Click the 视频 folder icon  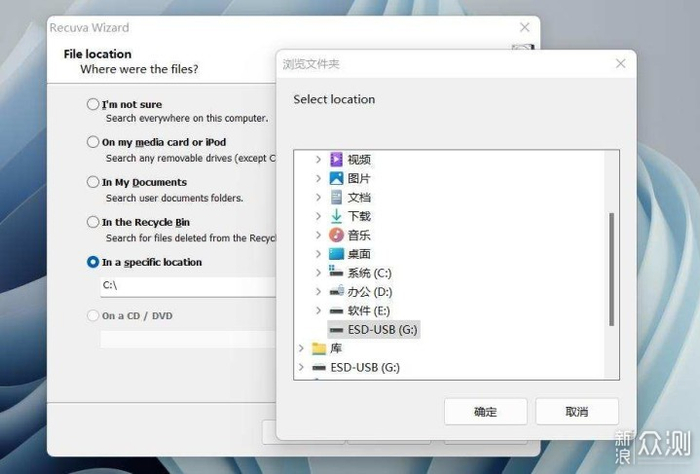tap(336, 159)
